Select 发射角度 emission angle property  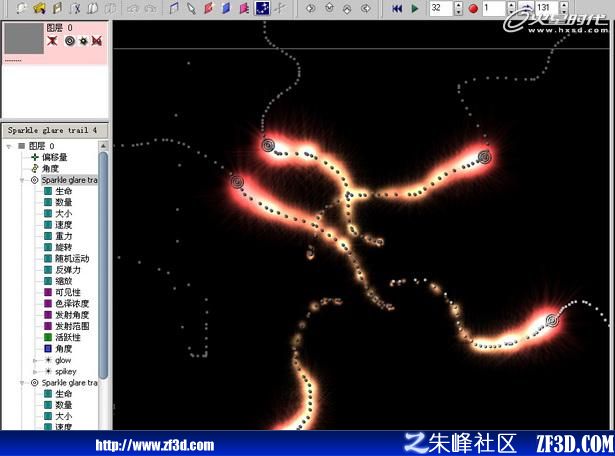pyautogui.click(x=72, y=315)
